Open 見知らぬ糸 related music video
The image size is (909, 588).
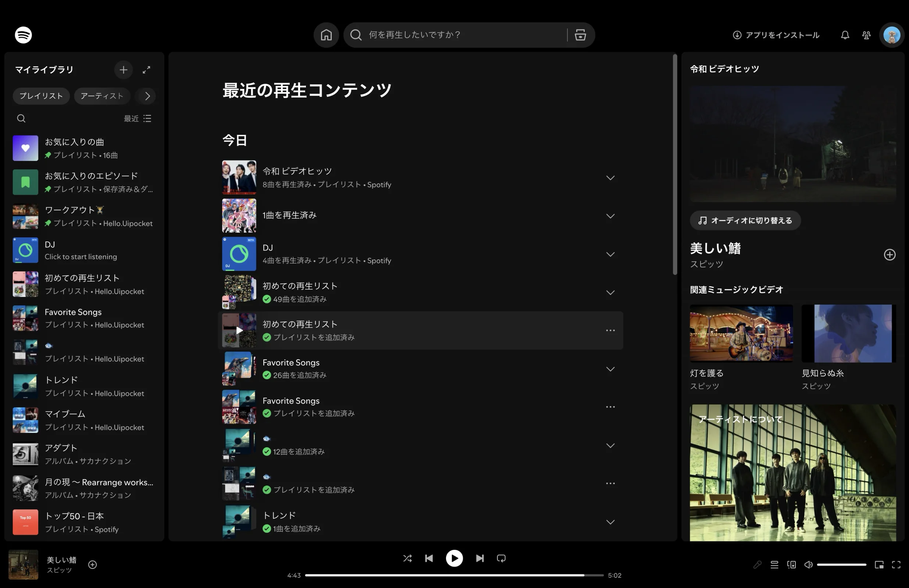(x=849, y=347)
